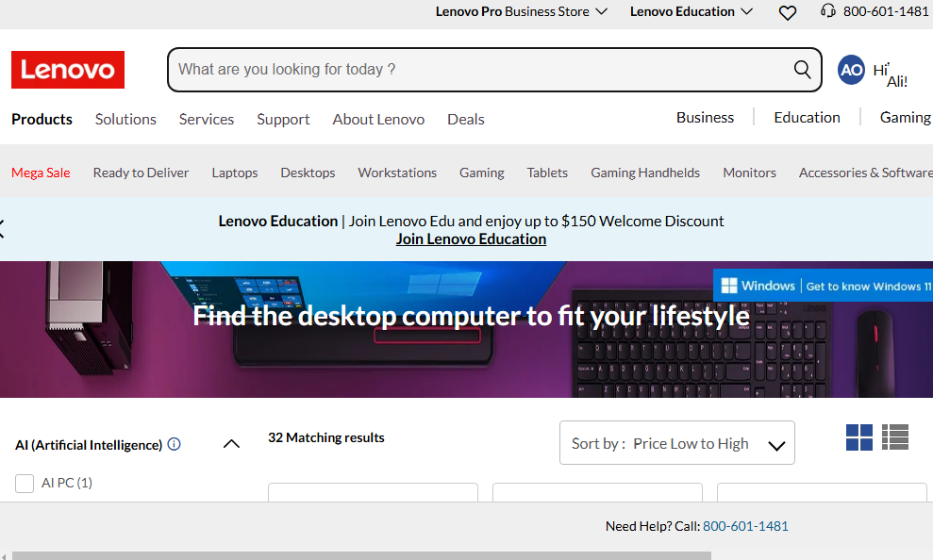Open the Desktops category

click(x=308, y=173)
